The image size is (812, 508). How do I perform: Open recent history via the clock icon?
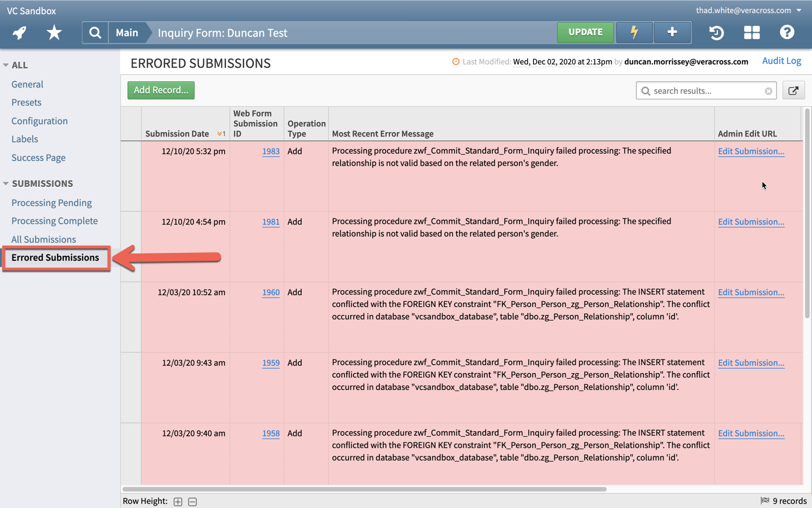pyautogui.click(x=716, y=32)
